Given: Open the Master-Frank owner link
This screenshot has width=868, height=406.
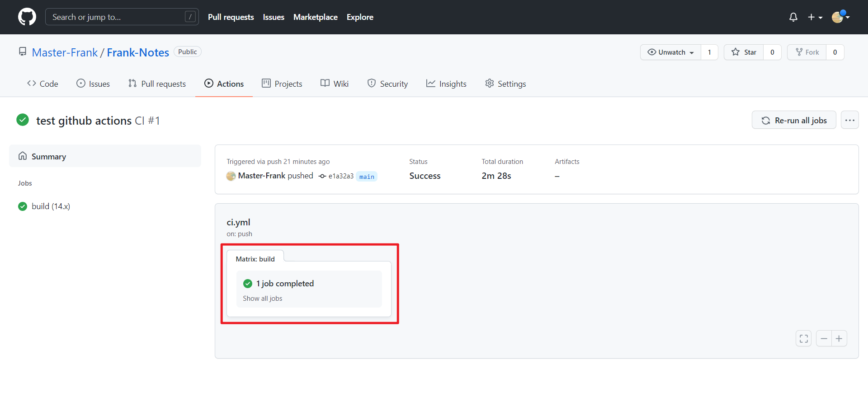Looking at the screenshot, I should (x=65, y=52).
